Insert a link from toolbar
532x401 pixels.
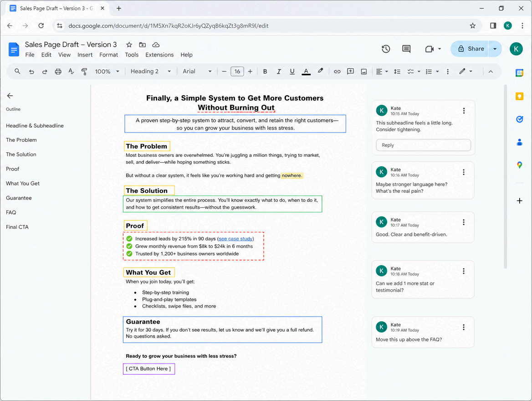point(337,71)
